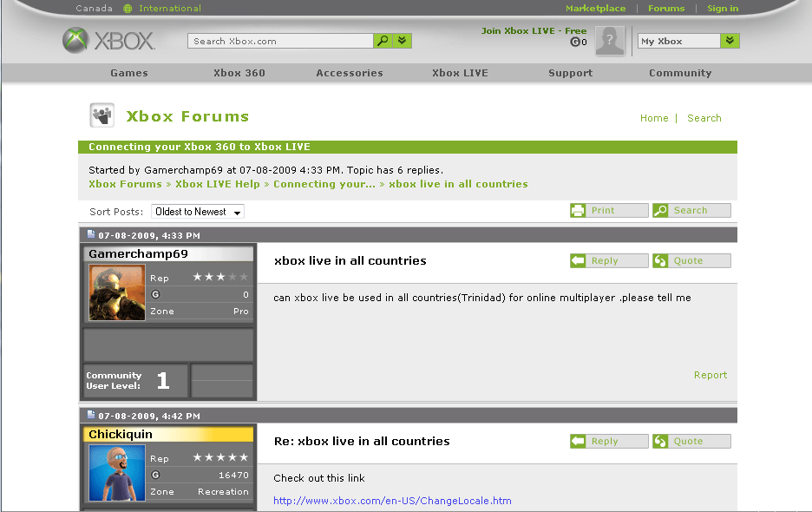Click Chickiquin's avatar thumbnail

(116, 473)
